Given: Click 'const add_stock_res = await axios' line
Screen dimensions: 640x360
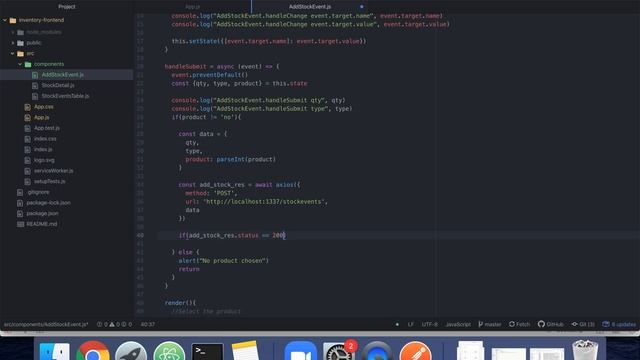Looking at the screenshot, I should pos(239,184).
